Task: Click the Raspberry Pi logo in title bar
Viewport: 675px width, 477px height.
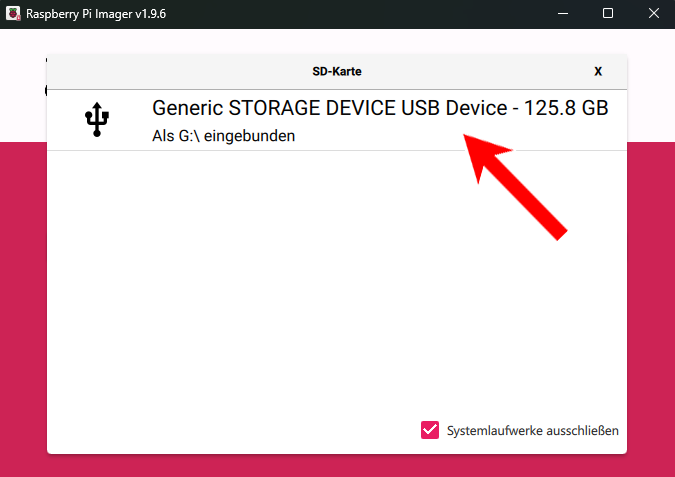Action: point(13,14)
